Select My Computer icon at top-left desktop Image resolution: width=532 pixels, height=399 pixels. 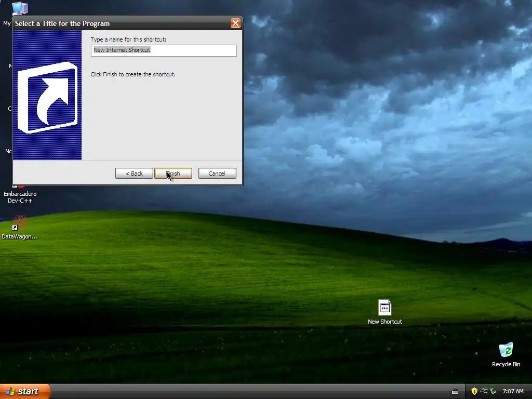pos(20,8)
